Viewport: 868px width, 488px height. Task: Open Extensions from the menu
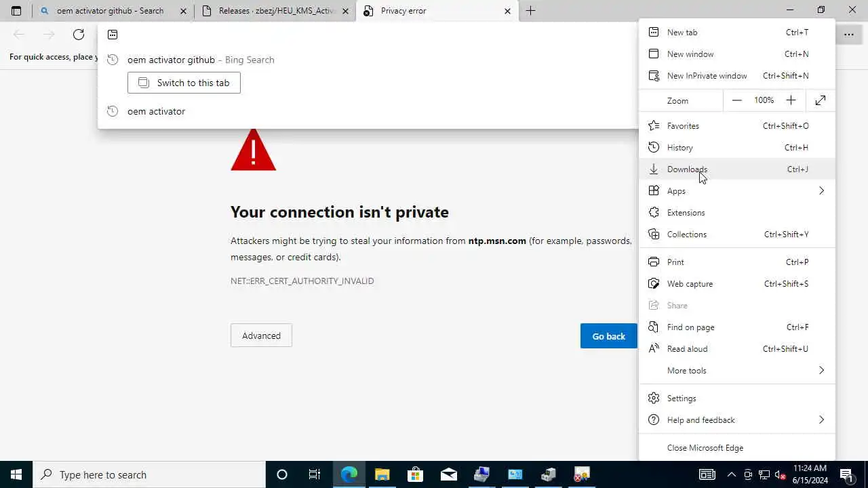737,213
